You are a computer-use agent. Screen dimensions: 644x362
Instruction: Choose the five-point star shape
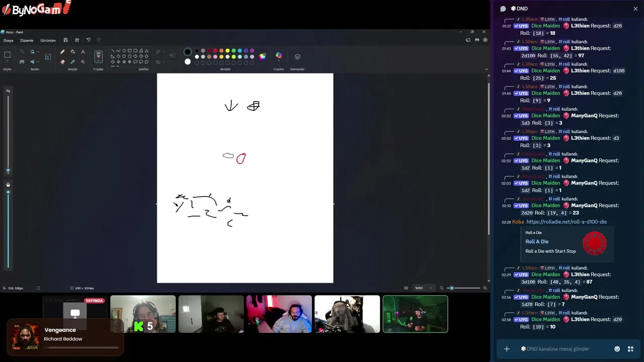124,61
